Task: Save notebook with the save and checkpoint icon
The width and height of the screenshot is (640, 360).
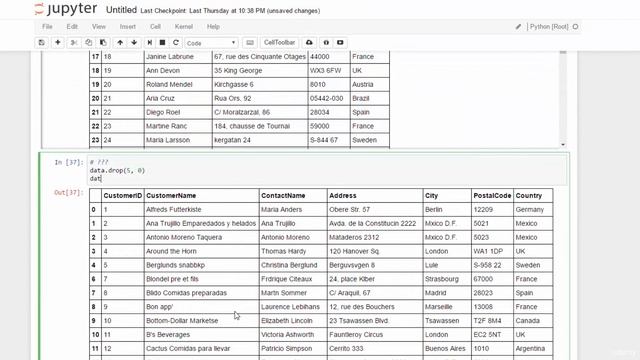Action: (x=42, y=42)
